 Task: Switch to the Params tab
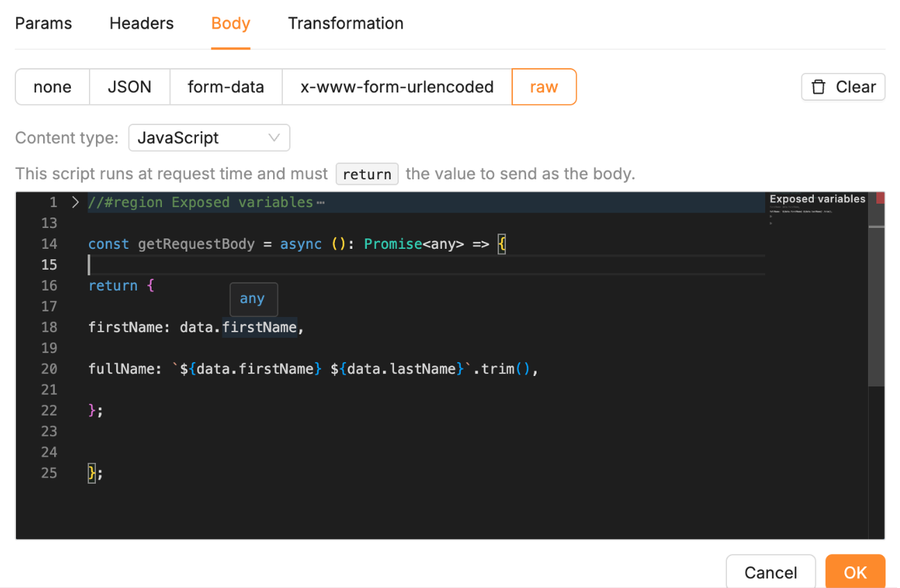(43, 23)
